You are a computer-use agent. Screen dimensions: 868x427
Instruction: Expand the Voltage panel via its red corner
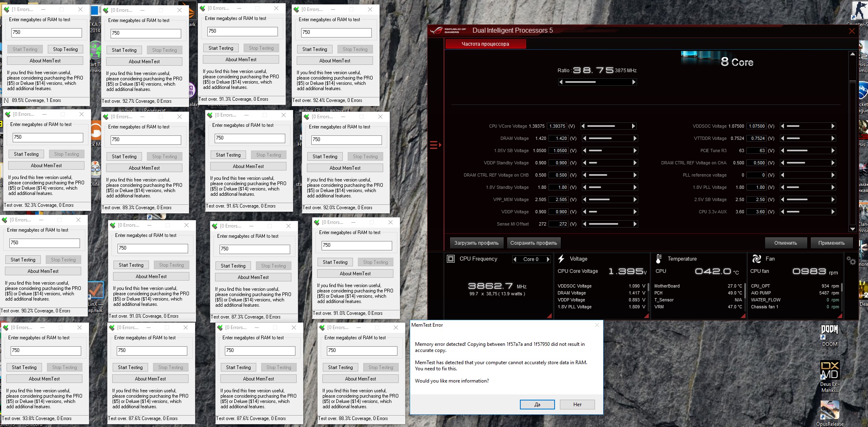tap(646, 315)
